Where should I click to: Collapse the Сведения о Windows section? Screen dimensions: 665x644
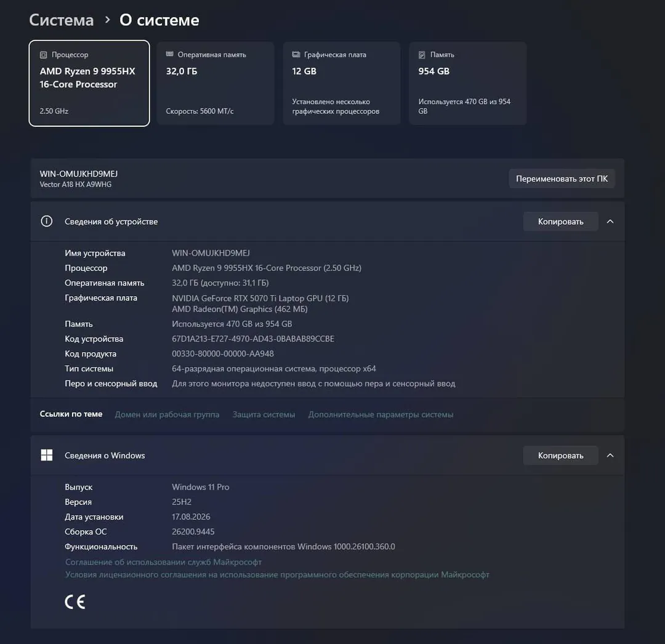(x=610, y=456)
